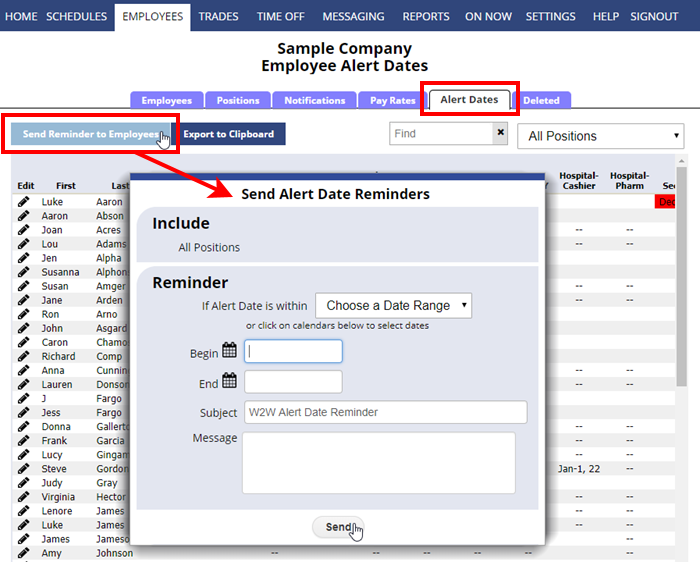Click the edit pencil for Susanna's row
The image size is (700, 562).
(x=24, y=272)
